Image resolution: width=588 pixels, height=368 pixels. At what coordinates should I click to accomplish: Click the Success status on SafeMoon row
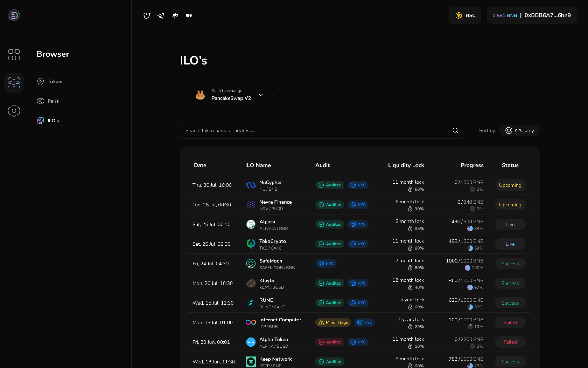(x=510, y=264)
